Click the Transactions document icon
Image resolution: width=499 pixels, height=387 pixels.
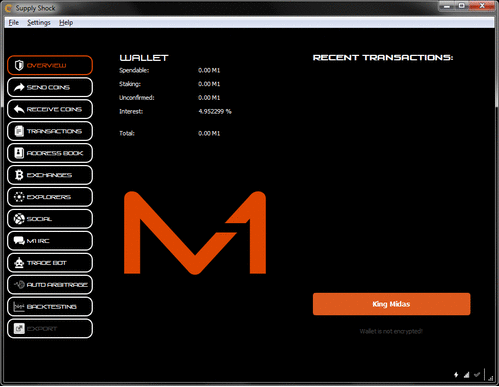click(19, 131)
